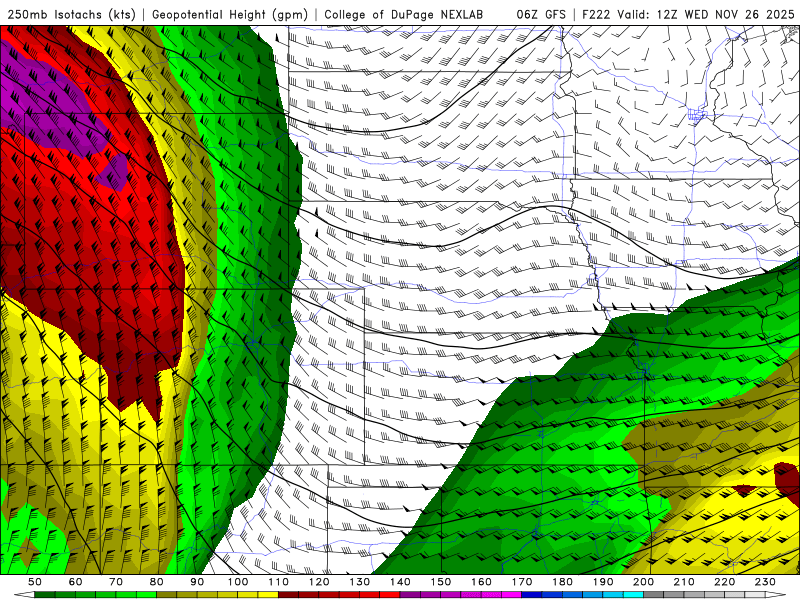Click the 120 knot label on the color scale
This screenshot has width=800, height=600.
point(319,582)
